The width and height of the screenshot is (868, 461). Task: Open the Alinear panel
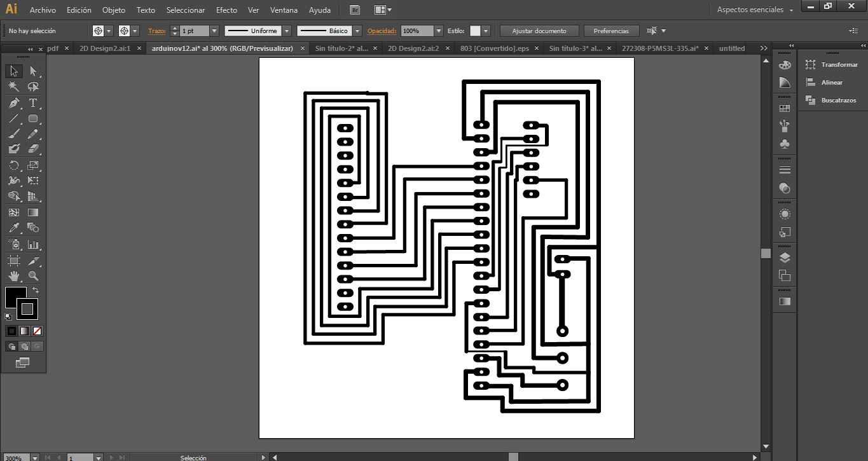point(825,83)
